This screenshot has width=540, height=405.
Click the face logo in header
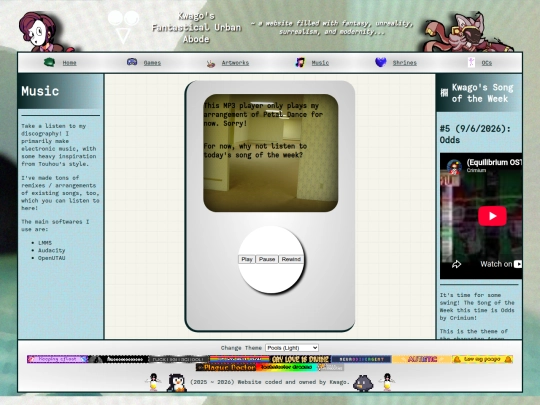123,27
